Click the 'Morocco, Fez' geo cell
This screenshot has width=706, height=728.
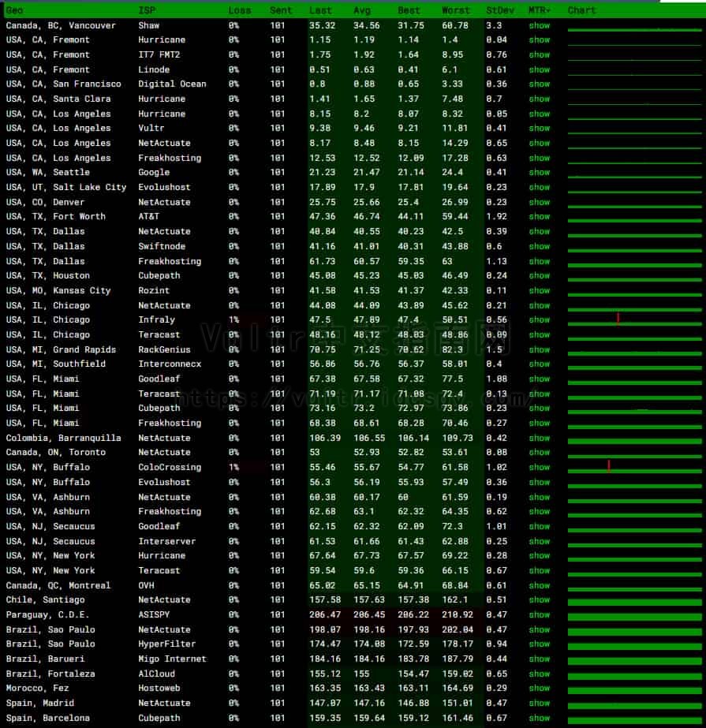(x=37, y=688)
